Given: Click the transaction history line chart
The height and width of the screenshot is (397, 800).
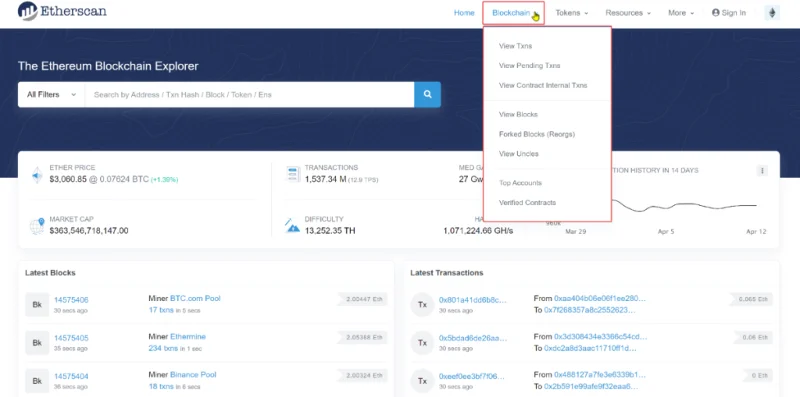Looking at the screenshot, I should pos(685,206).
